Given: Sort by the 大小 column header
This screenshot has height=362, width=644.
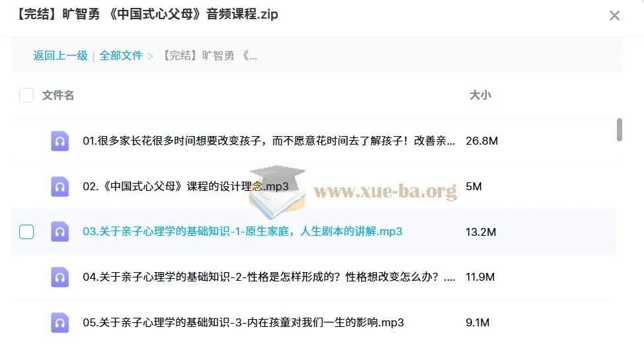Looking at the screenshot, I should pyautogui.click(x=480, y=95).
